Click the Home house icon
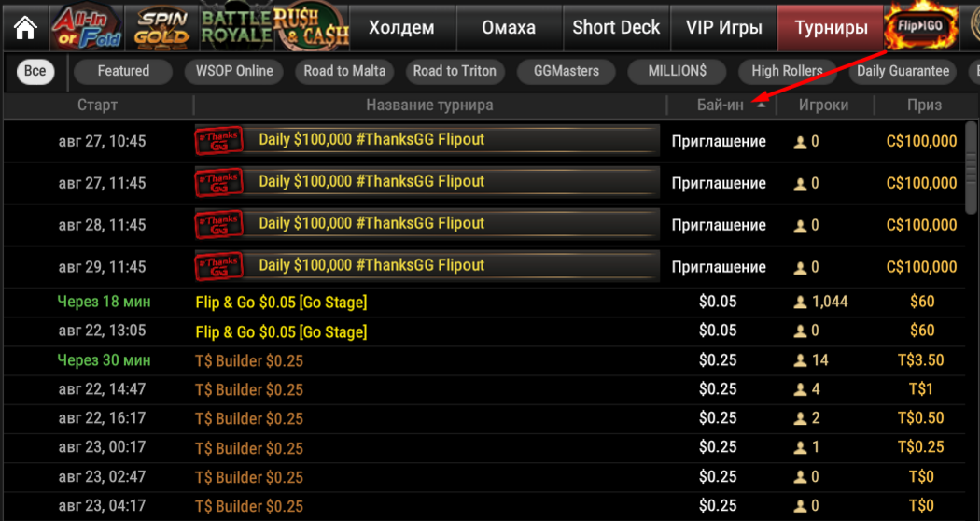This screenshot has height=521, width=980. [x=25, y=28]
